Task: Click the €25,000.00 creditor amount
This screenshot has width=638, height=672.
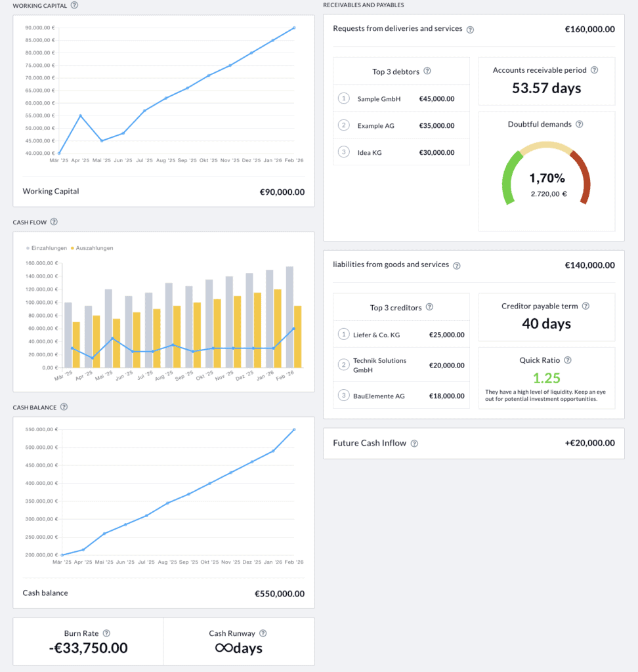Action: 447,335
